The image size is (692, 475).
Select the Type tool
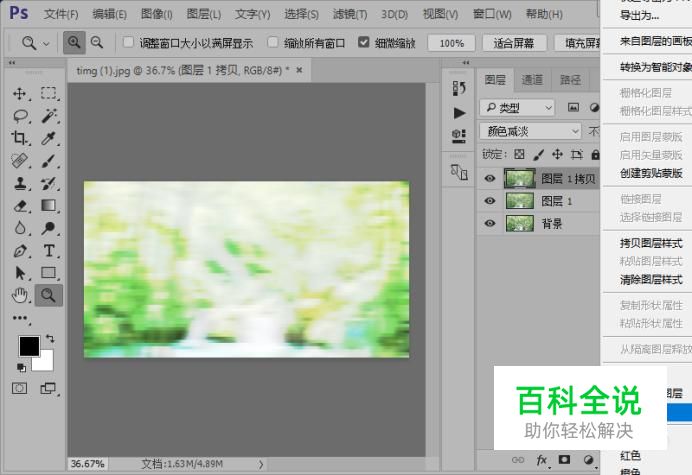coord(49,251)
